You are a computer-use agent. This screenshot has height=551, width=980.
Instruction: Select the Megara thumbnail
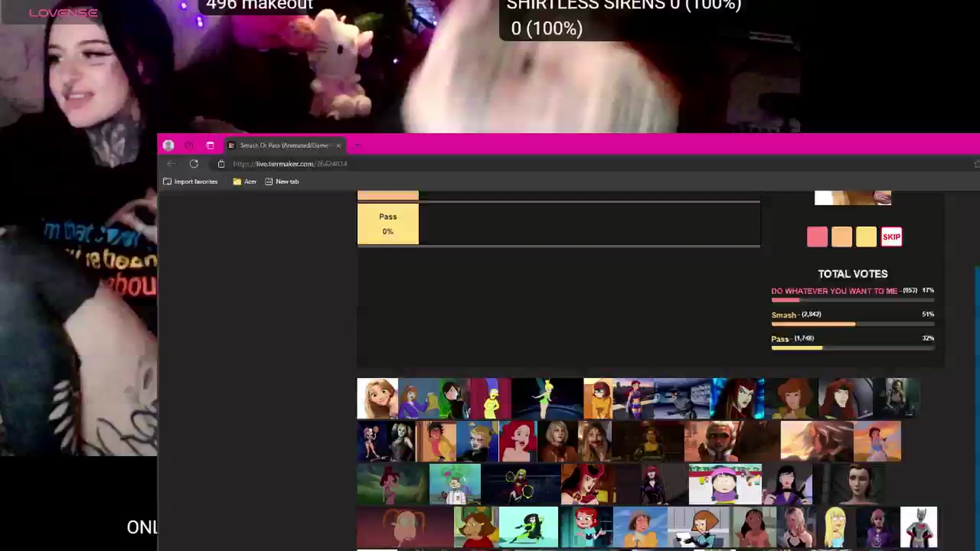(x=393, y=484)
